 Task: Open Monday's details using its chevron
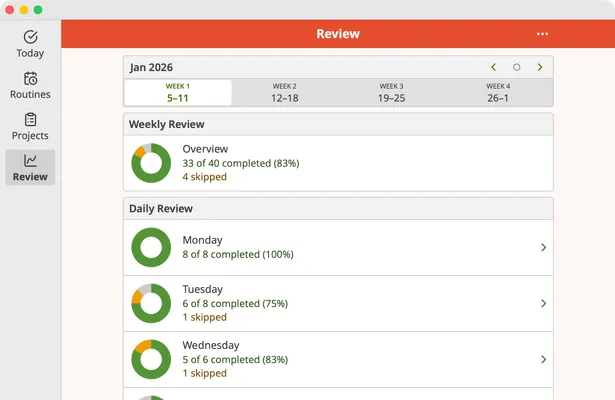pos(544,247)
